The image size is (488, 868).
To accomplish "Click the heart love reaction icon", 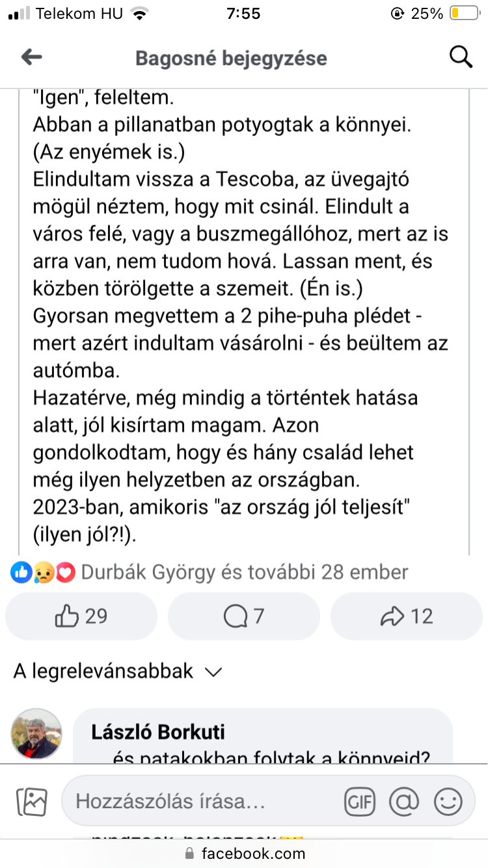I will (65, 573).
